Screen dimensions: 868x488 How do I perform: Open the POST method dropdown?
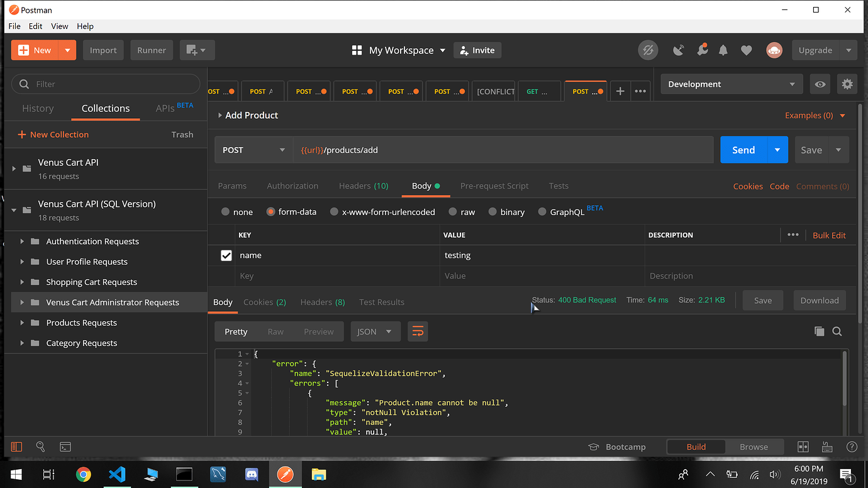pos(253,150)
